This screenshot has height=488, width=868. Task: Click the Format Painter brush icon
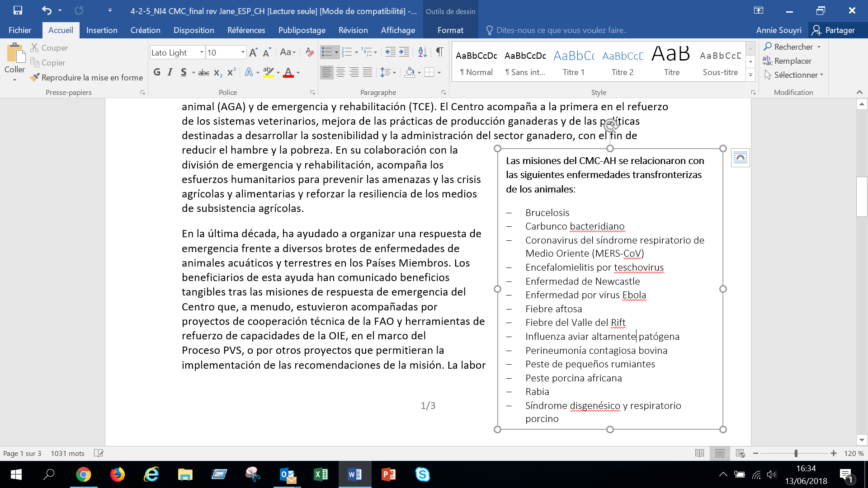click(x=35, y=78)
